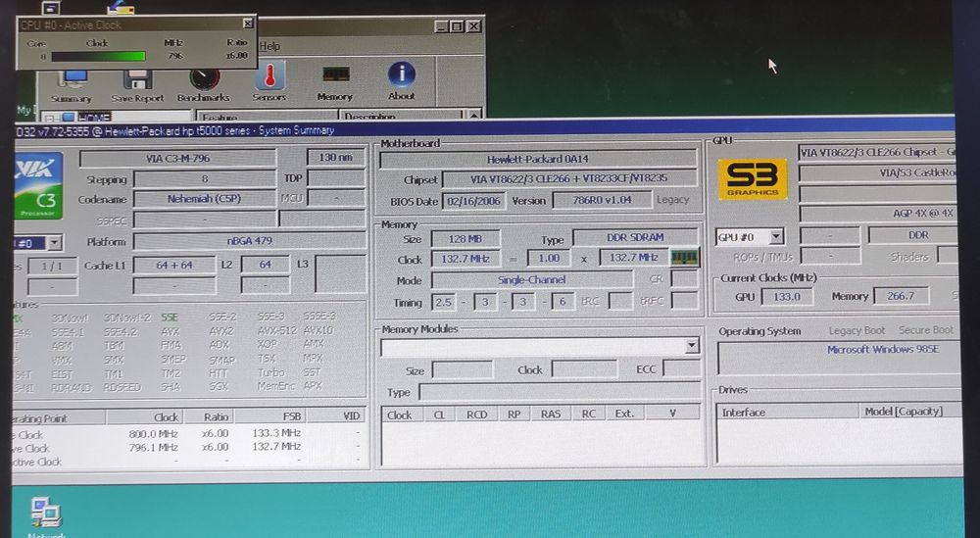Click the GPU clock 133.0 value

787,296
